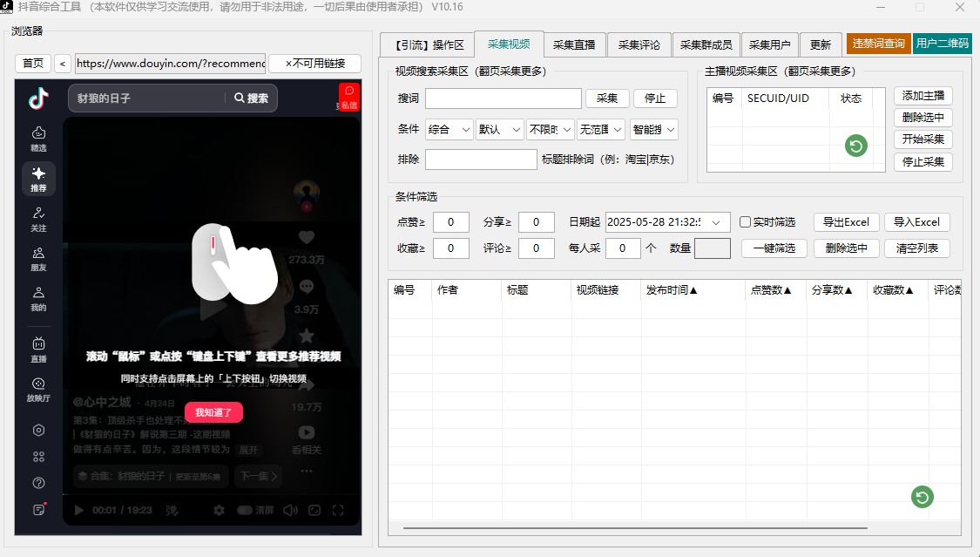Click the fullscreen icon in video player
980x557 pixels.
338,510
